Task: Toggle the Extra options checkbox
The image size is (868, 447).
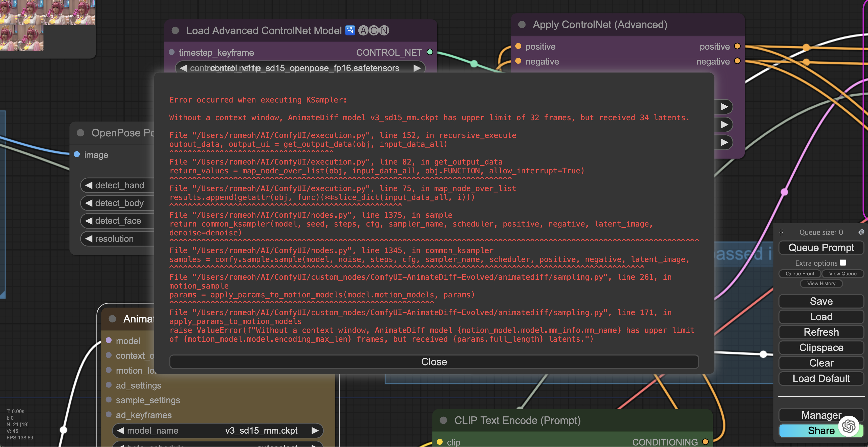Action: click(x=843, y=262)
